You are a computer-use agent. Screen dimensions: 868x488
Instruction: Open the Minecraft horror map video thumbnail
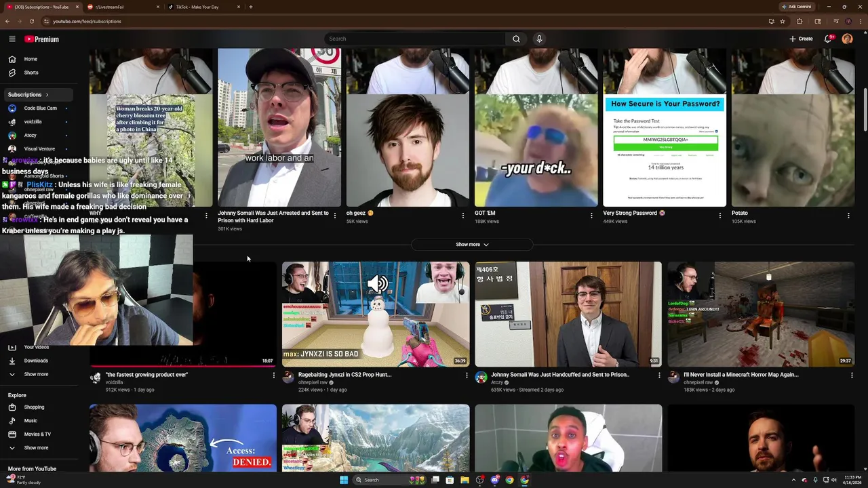[761, 314]
